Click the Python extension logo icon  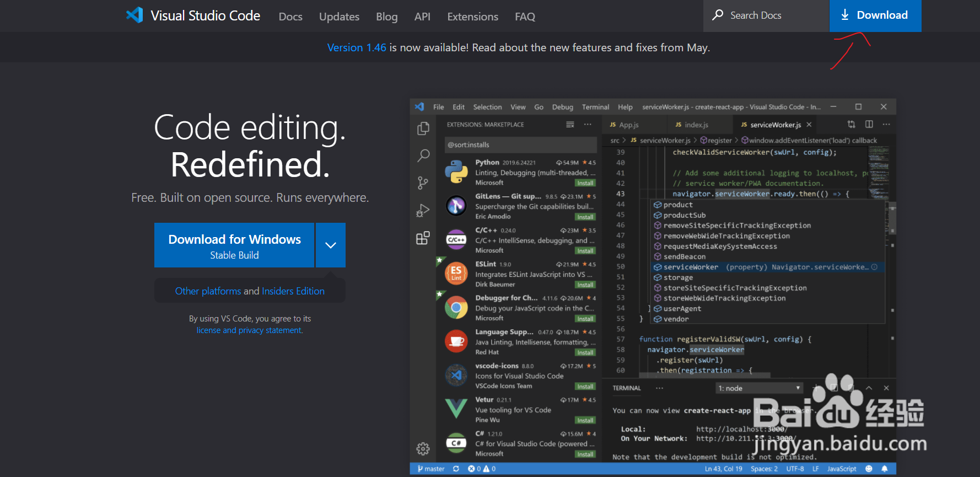(456, 171)
